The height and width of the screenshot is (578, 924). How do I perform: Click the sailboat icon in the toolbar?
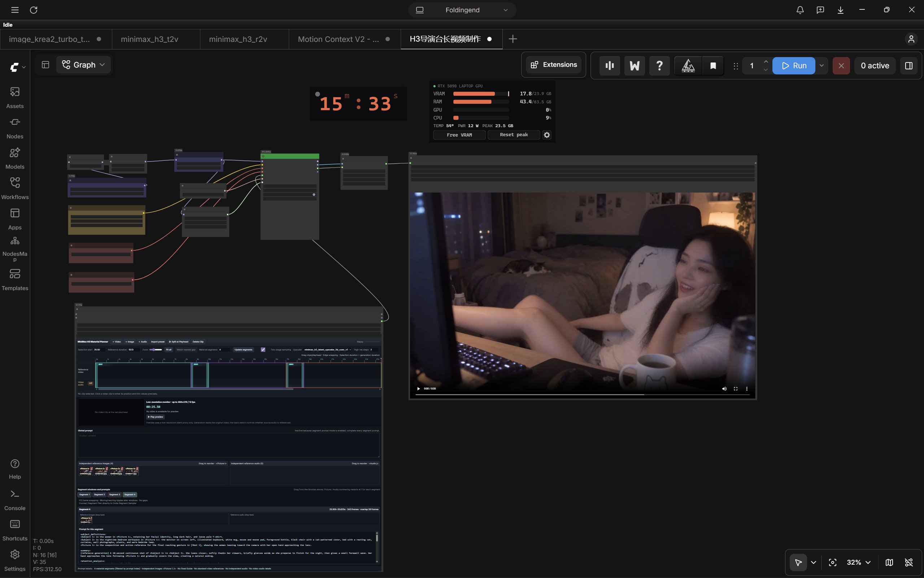click(x=688, y=66)
